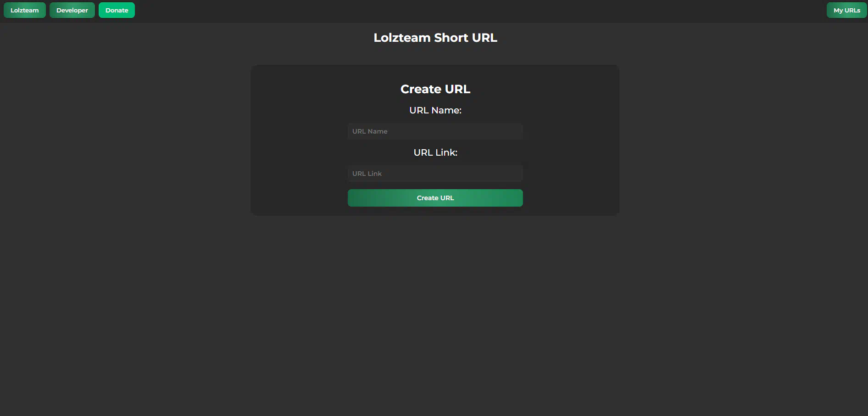The image size is (868, 416).
Task: Go to the Developer page
Action: [x=72, y=10]
